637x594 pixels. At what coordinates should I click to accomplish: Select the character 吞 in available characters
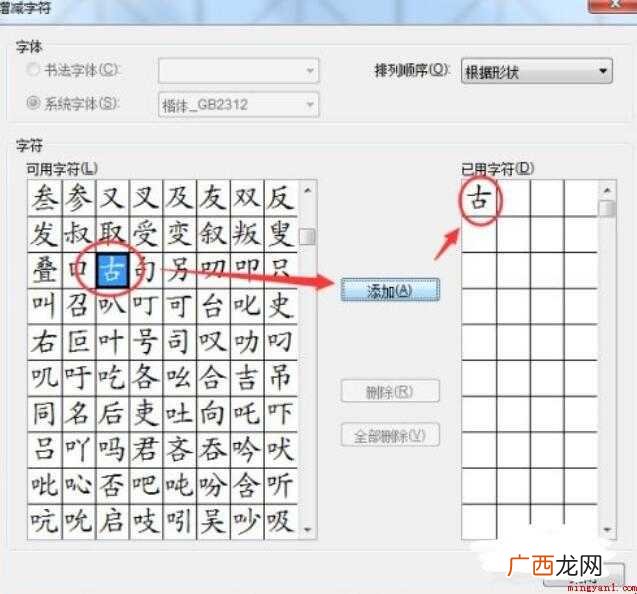click(214, 450)
